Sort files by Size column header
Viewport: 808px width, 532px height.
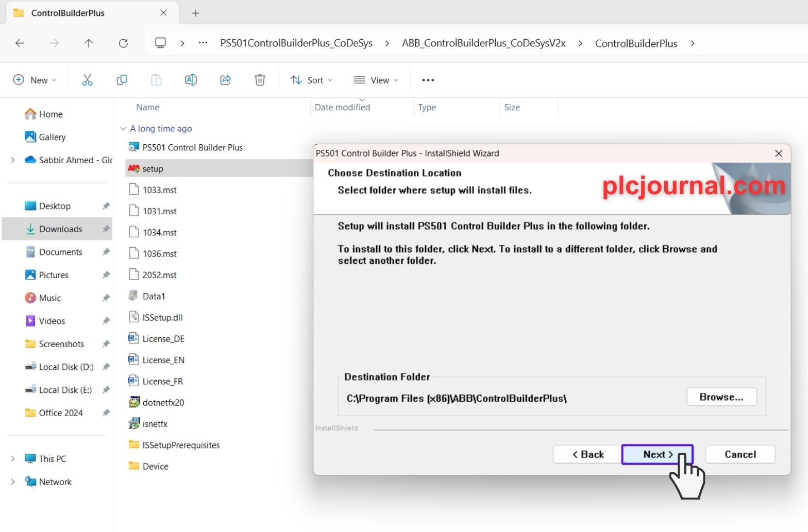click(512, 107)
